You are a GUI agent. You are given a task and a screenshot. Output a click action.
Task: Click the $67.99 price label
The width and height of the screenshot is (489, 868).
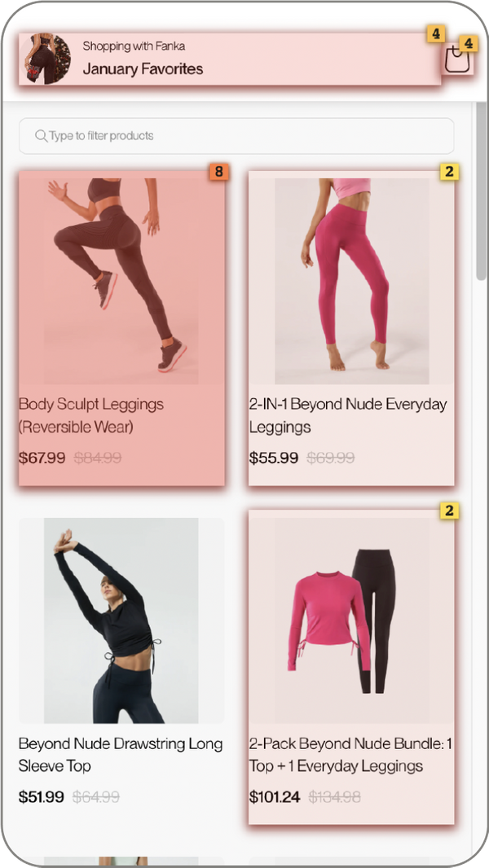click(42, 458)
